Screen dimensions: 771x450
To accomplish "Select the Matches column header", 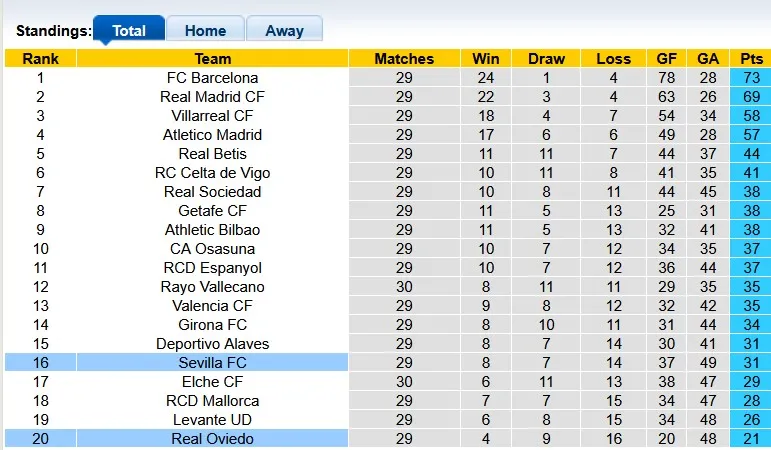I will click(x=404, y=59).
